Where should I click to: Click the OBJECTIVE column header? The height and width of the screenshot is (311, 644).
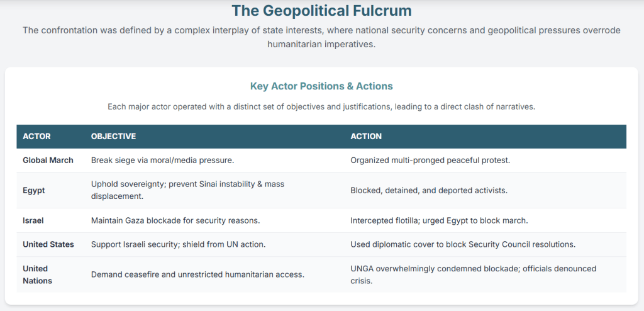point(113,137)
